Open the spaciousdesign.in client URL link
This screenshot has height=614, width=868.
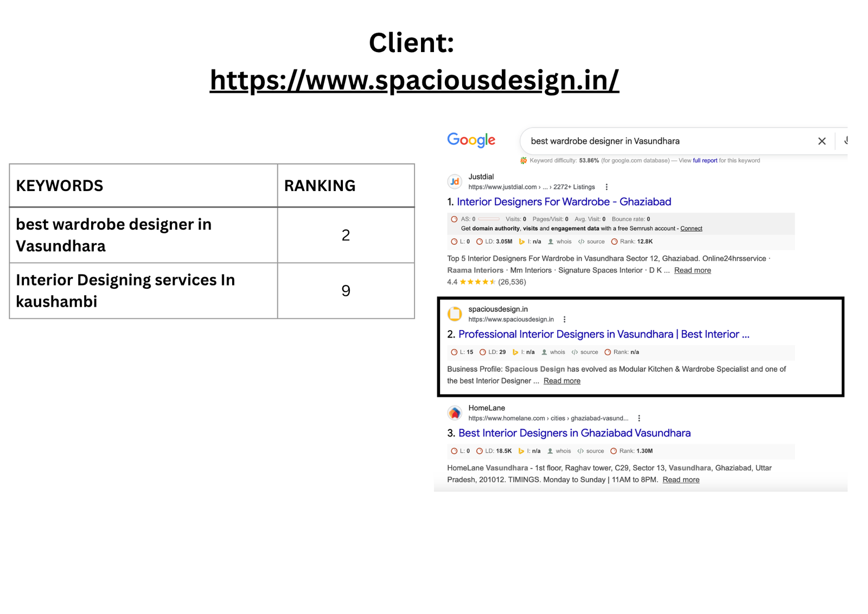[414, 80]
